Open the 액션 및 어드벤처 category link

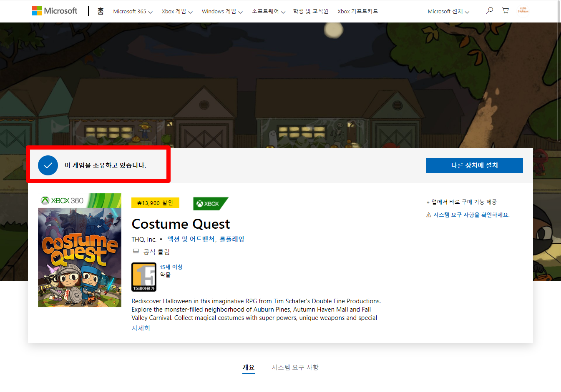(x=191, y=239)
